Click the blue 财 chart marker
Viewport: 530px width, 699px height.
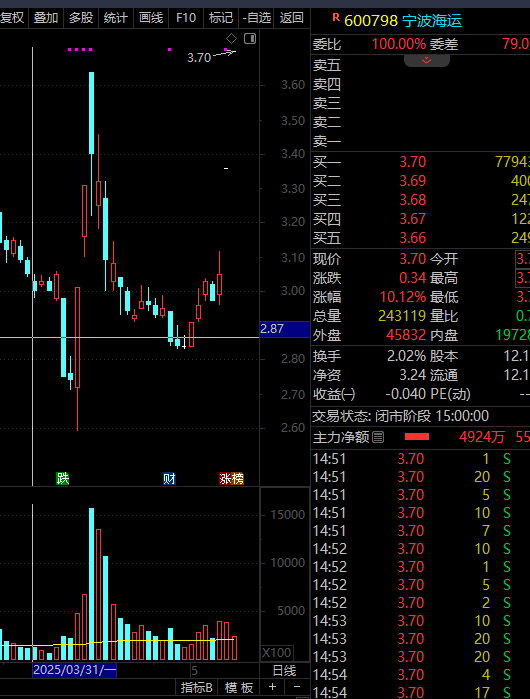(x=169, y=479)
